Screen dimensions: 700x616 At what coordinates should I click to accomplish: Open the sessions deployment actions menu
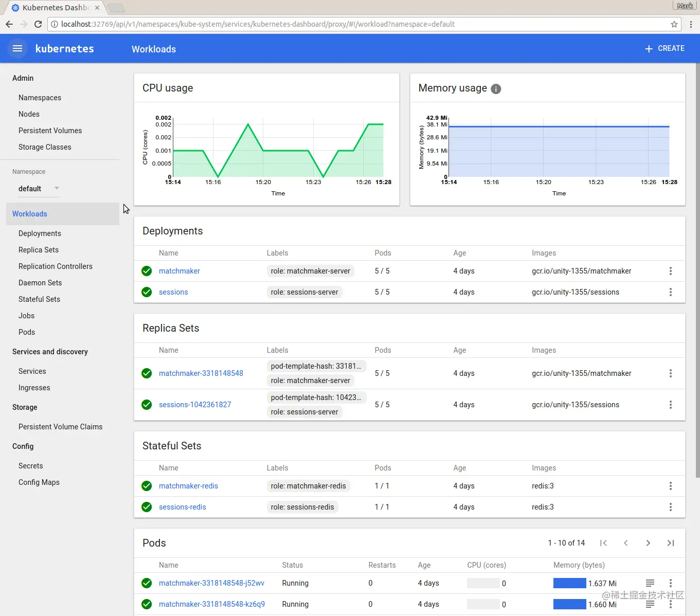click(x=670, y=292)
